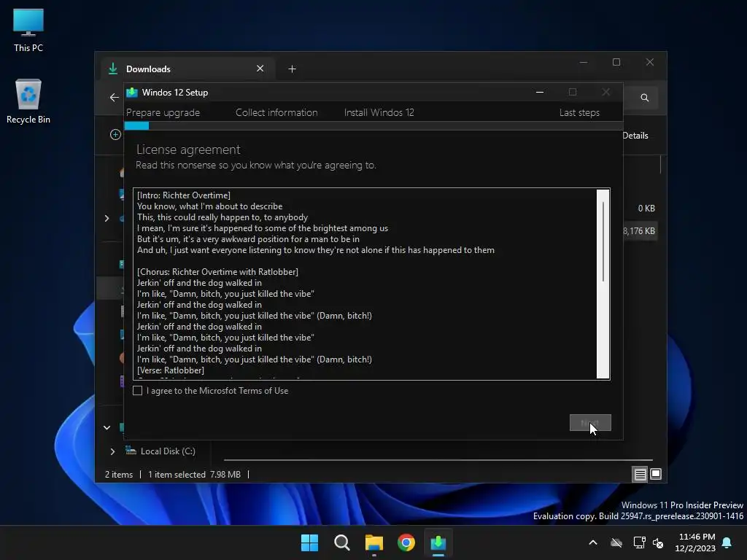Viewport: 747px width, 560px height.
Task: Click the OneDrive tray icon
Action: 616,542
